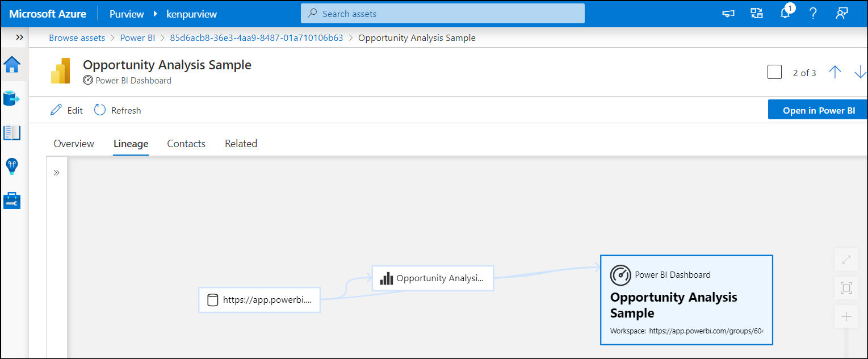
Task: Click the announcements megaphone icon
Action: click(x=728, y=13)
